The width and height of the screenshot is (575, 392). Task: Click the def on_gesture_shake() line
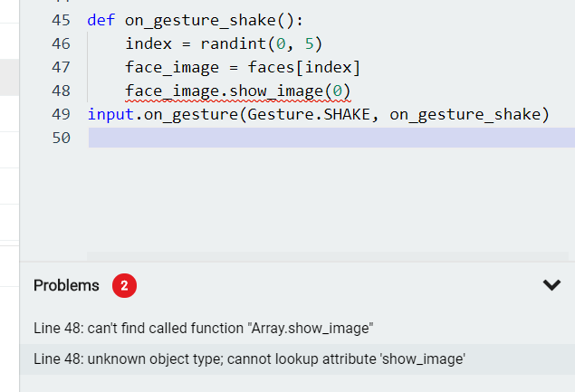coord(196,21)
